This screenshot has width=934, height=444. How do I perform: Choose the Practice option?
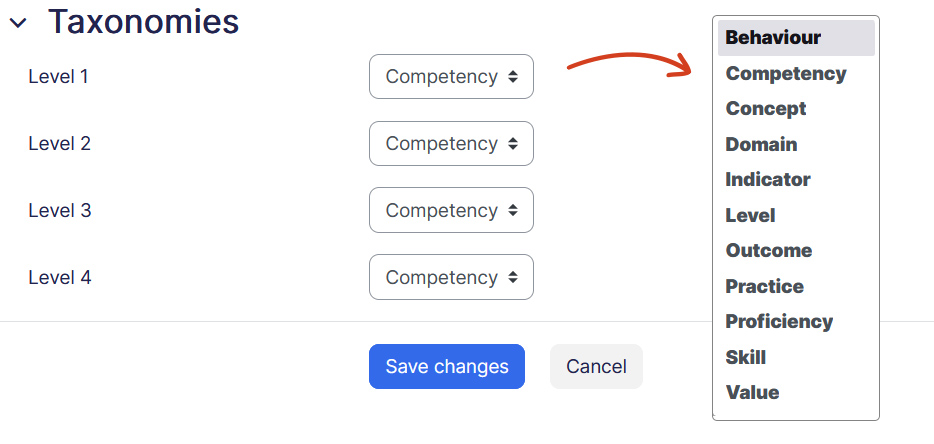tap(765, 287)
